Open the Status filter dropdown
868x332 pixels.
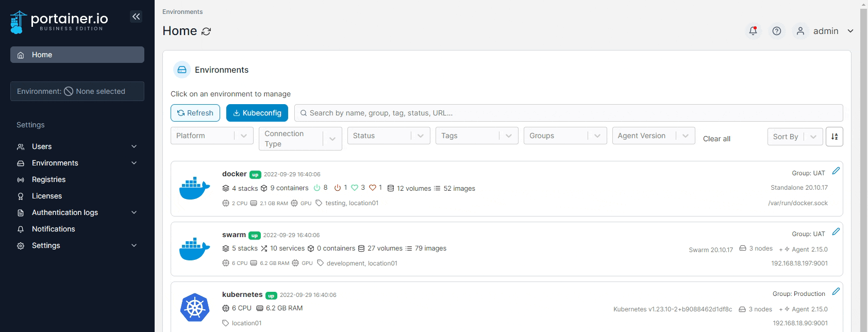coord(389,136)
